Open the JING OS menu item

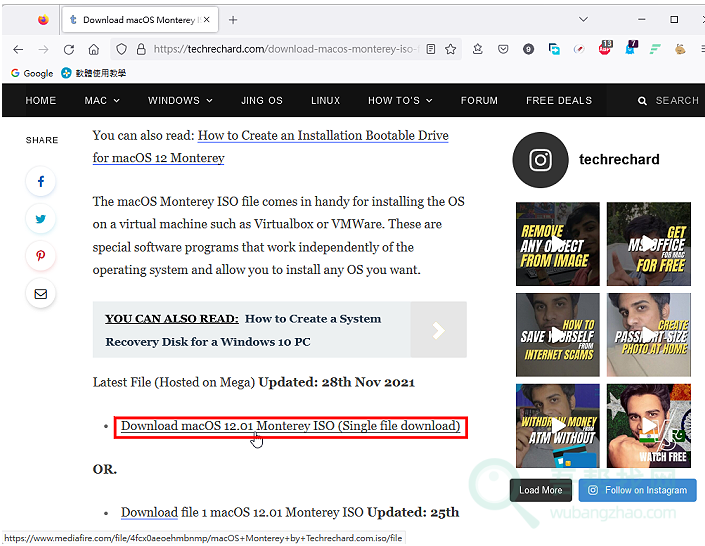(262, 101)
